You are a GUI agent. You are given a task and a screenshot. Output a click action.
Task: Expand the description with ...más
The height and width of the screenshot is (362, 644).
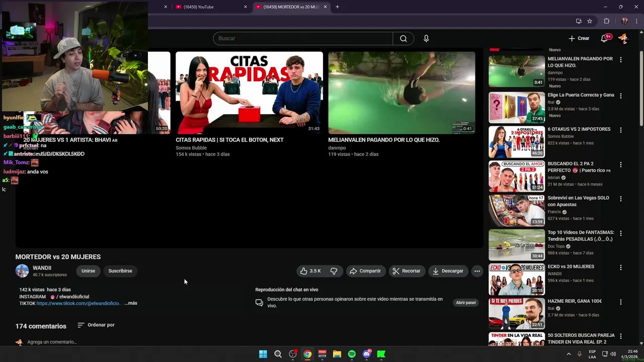pos(131,303)
